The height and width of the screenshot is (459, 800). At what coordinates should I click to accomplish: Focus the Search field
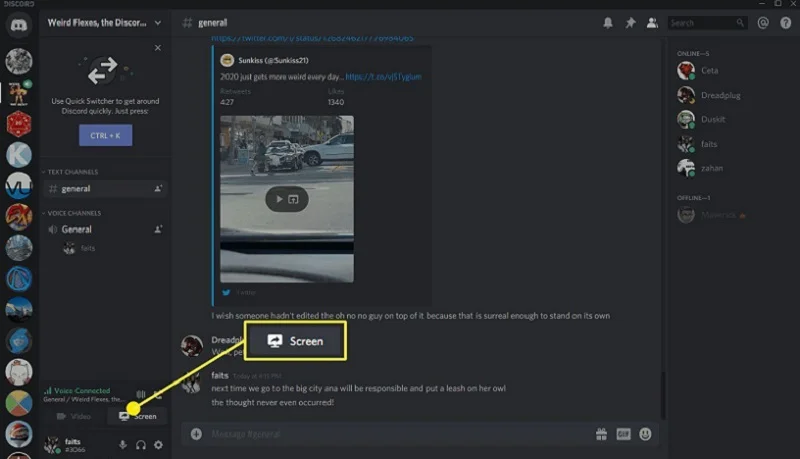pos(707,23)
